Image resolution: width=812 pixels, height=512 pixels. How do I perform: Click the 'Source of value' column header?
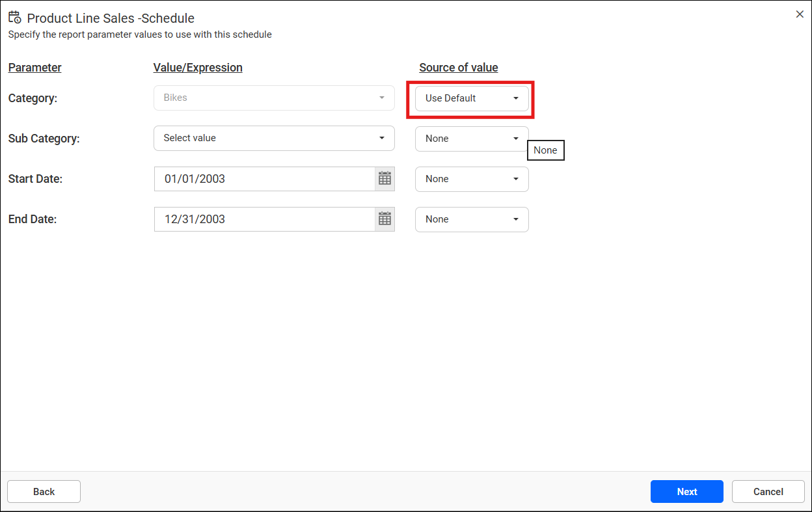pos(458,68)
